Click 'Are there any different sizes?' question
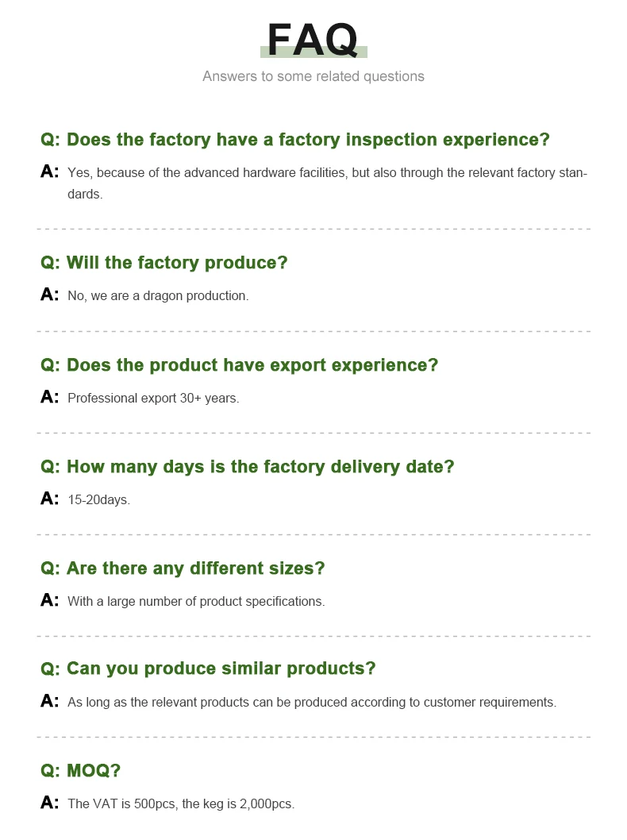This screenshot has width=627, height=840. pyautogui.click(x=183, y=568)
